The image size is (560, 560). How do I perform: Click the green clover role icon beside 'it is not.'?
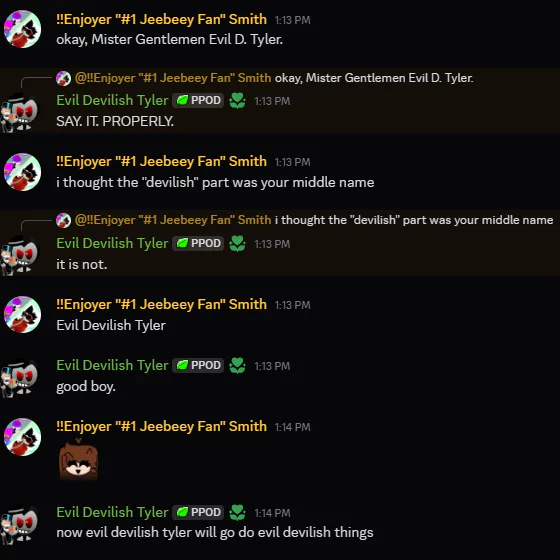point(237,244)
